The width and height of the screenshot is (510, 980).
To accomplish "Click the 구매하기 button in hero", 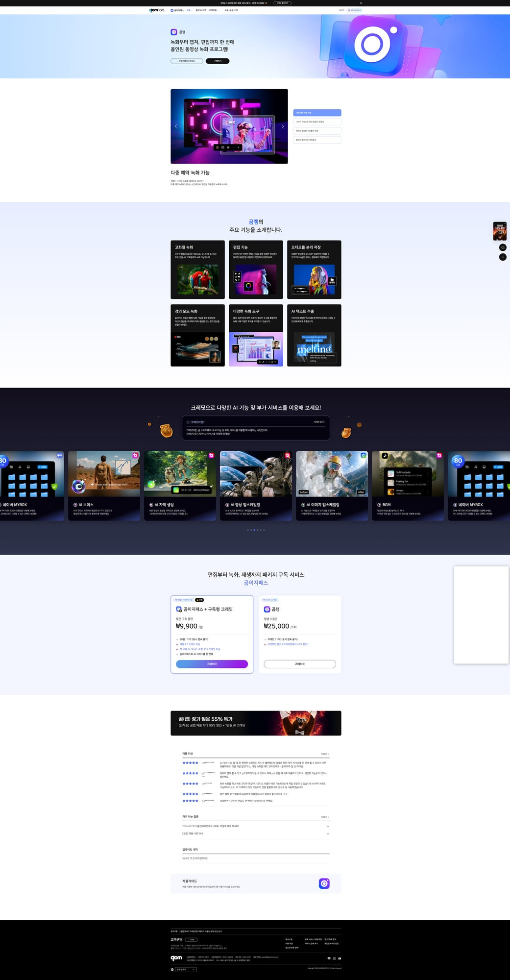I will [218, 61].
